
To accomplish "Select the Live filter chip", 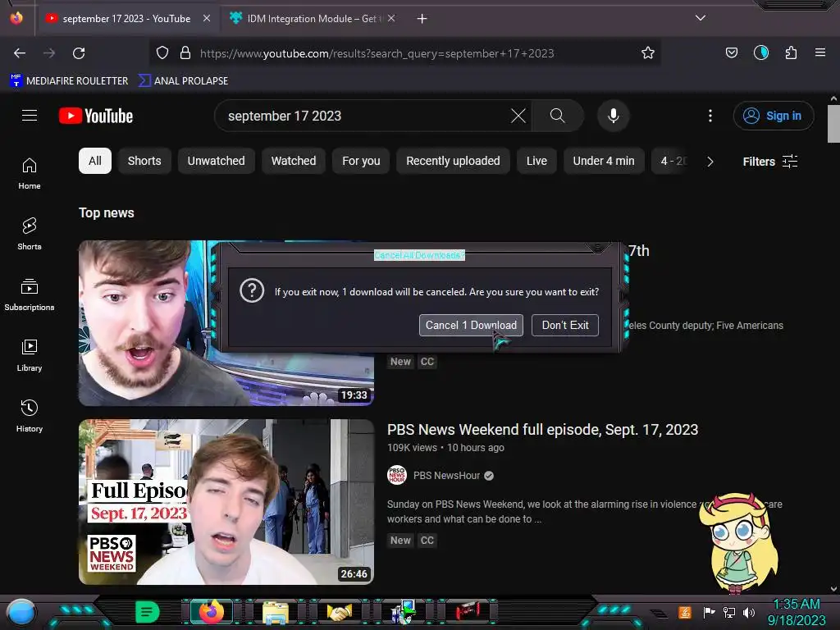I will [536, 161].
